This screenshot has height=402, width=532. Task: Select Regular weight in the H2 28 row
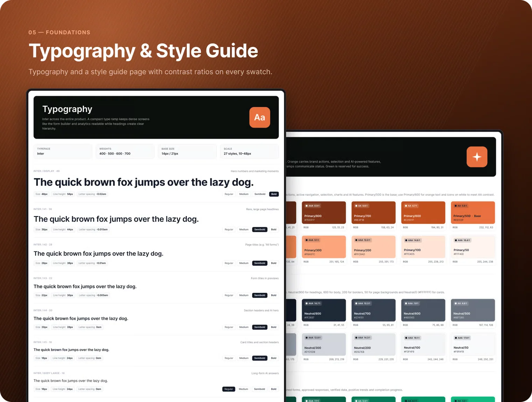[x=229, y=263]
